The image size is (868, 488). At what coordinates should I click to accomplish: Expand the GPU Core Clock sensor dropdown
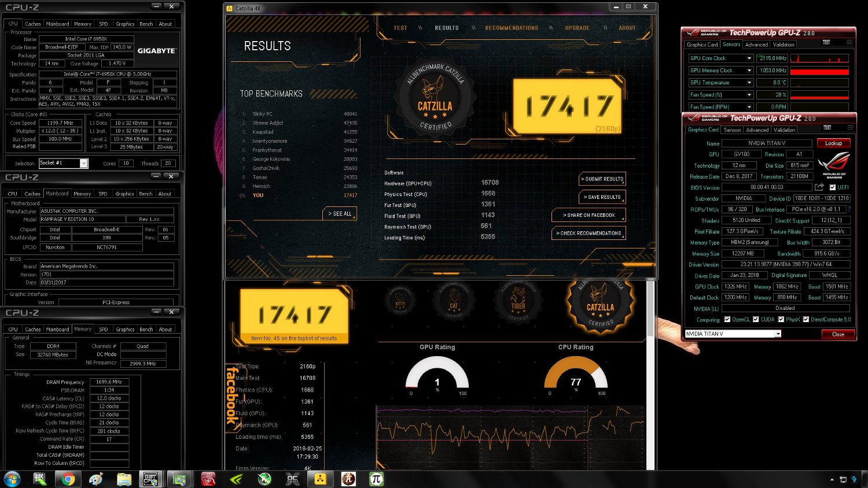point(749,58)
